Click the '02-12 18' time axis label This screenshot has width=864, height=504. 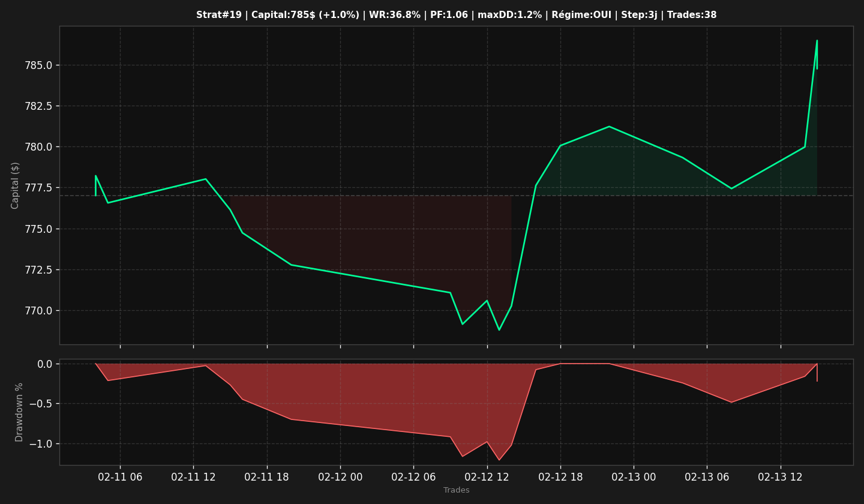tap(560, 478)
